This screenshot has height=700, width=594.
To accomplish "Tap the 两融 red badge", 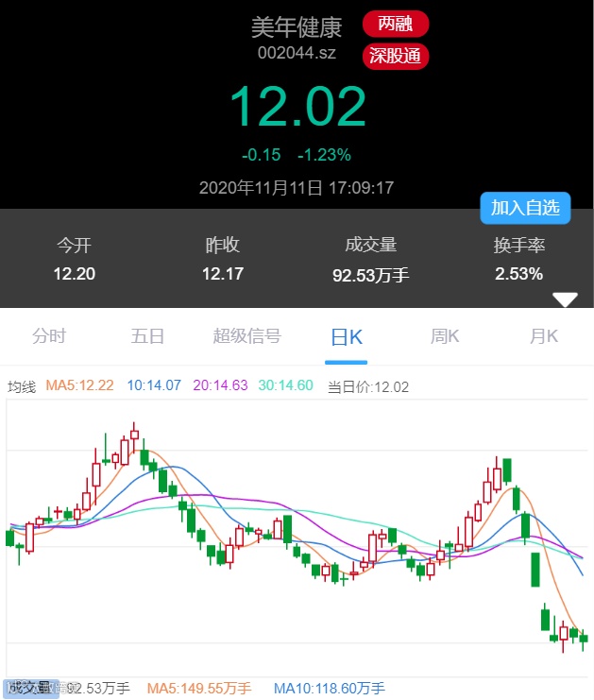I will 396,24.
